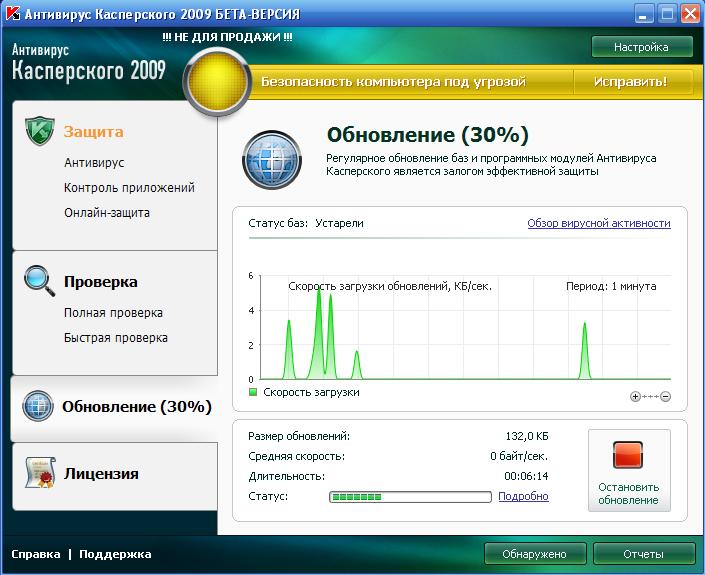705x575 pixels.
Task: Click the Статус баз: Устарели text
Action: click(x=306, y=223)
